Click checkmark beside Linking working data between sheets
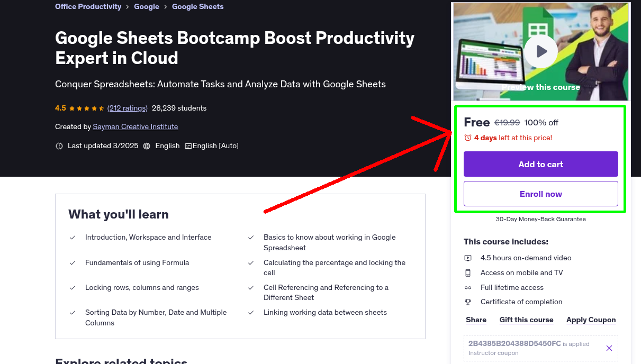 tap(251, 313)
